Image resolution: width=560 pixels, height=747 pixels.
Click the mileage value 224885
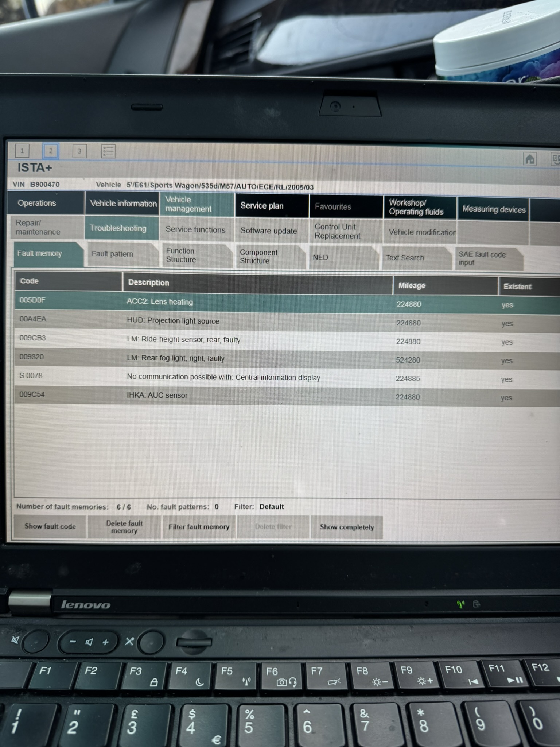tap(408, 379)
